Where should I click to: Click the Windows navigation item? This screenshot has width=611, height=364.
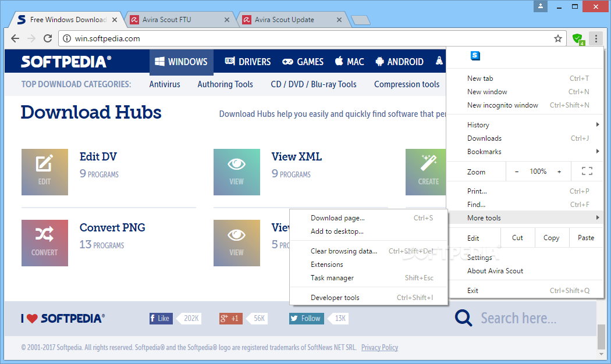[x=181, y=62]
